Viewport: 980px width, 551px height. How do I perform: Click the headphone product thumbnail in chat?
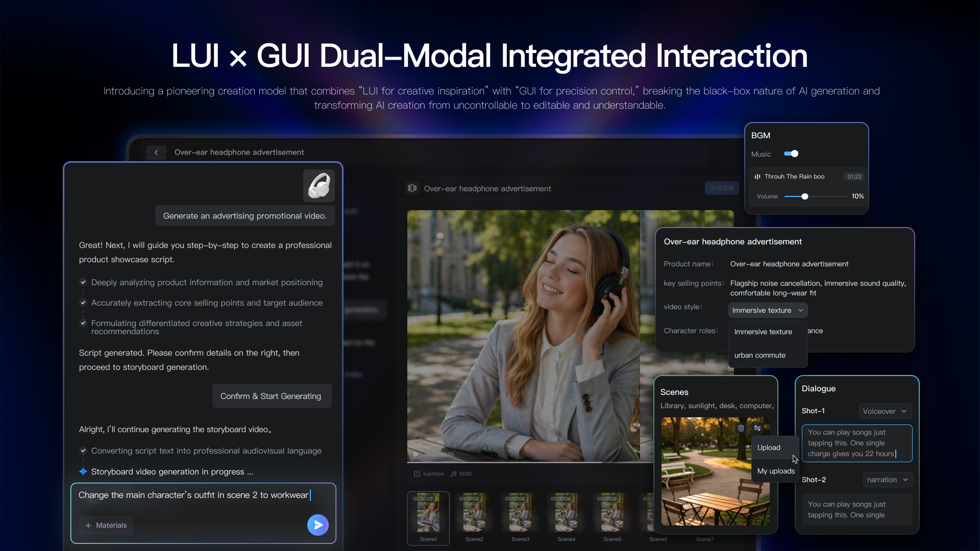(319, 186)
